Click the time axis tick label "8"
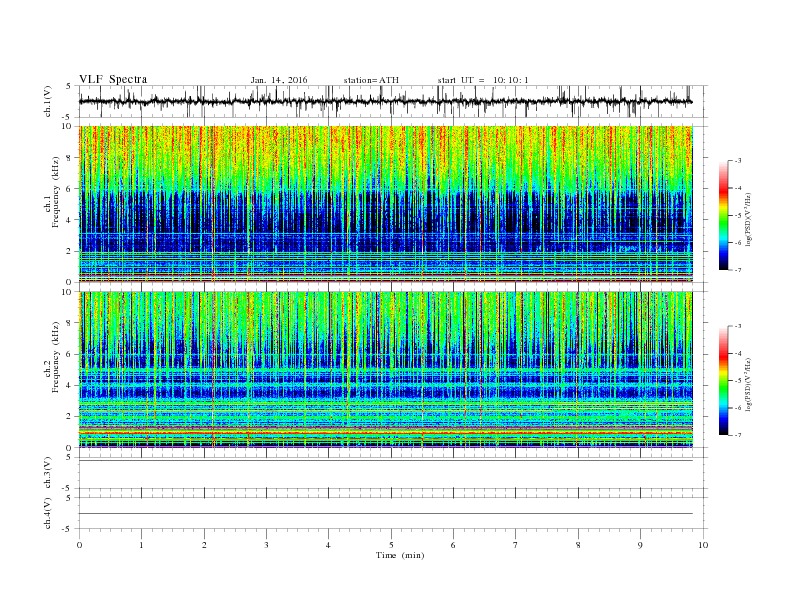Screen dimensions: 792x612 click(x=578, y=545)
